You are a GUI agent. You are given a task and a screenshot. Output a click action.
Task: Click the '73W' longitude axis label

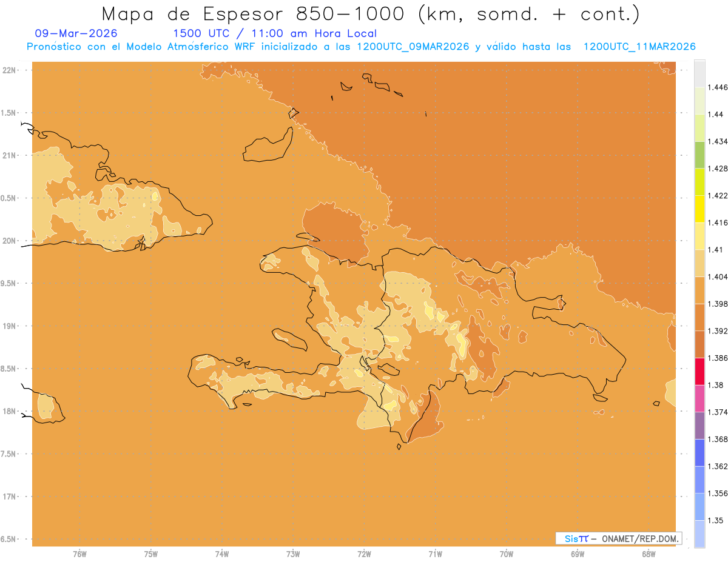293,554
